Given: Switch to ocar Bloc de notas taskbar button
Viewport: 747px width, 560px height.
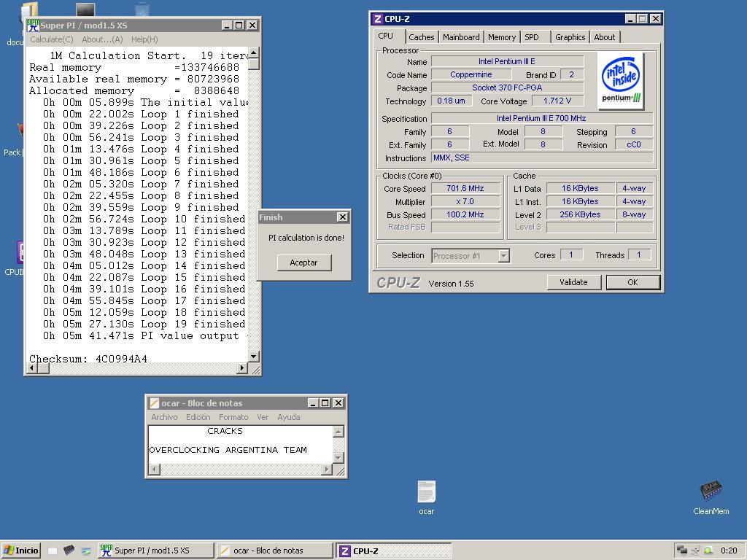Looking at the screenshot, I should coord(274,551).
